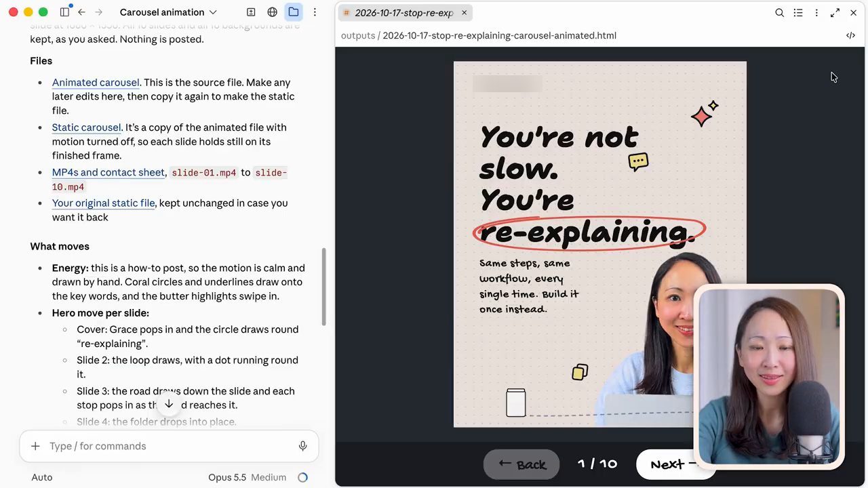Click the outputs breadcrumb folder
The image size is (868, 488).
click(x=358, y=35)
